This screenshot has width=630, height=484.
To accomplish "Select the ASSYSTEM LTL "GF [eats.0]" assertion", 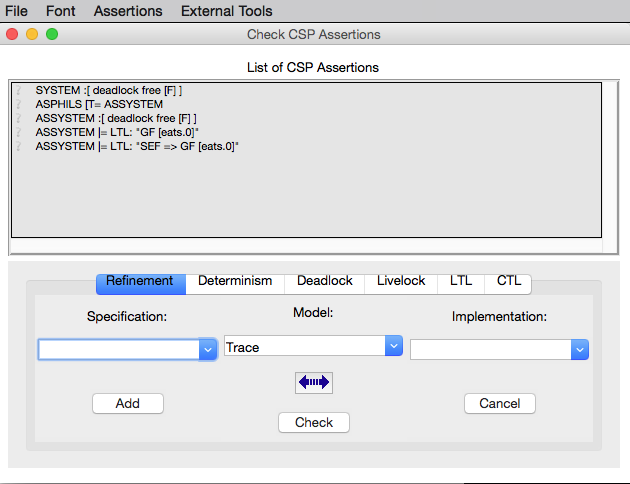I will [117, 132].
